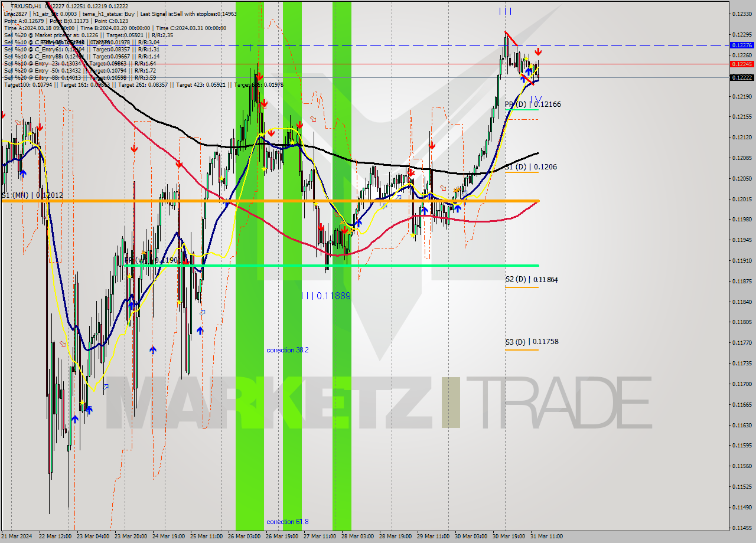This screenshot has height=543, width=756.
Task: Click the 0.11945 price axis value
Action: pos(741,240)
